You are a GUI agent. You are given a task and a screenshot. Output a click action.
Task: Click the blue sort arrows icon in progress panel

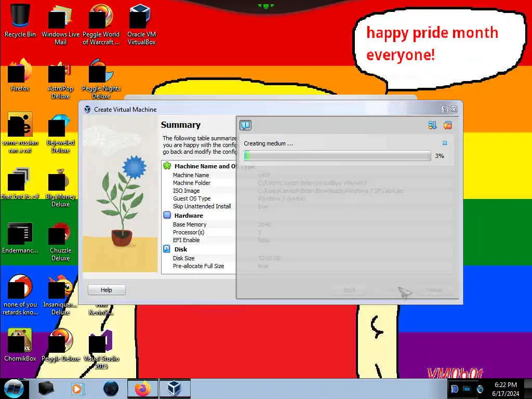click(x=432, y=125)
